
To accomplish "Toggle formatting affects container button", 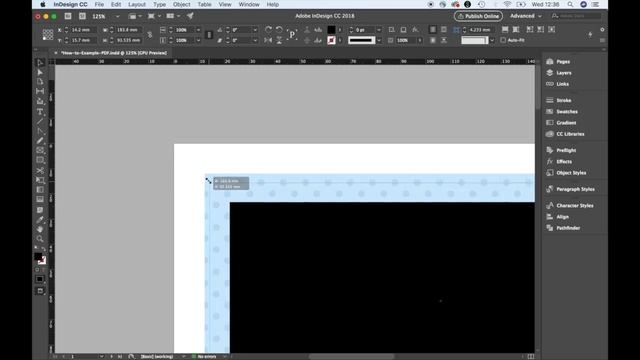I will [37, 270].
